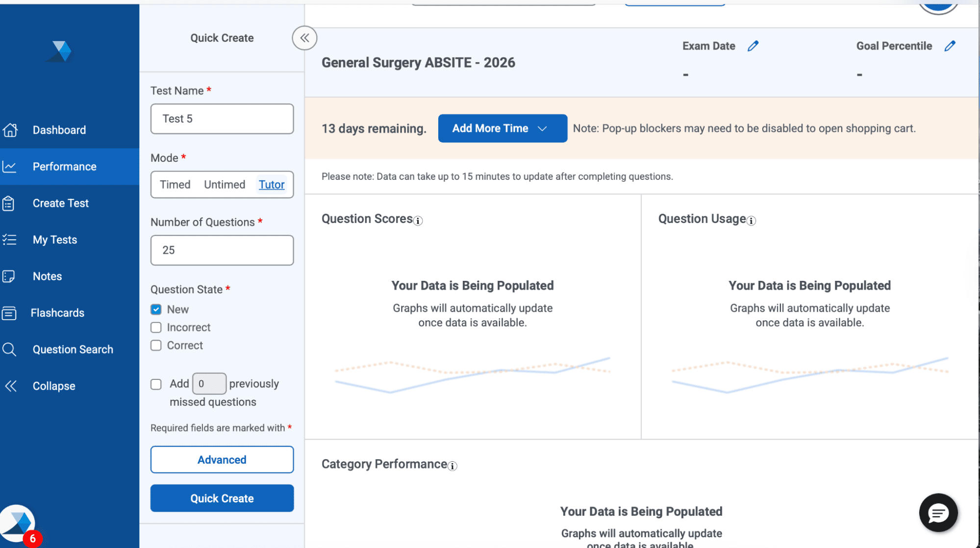
Task: Open the Advanced test creation options
Action: [x=222, y=459]
